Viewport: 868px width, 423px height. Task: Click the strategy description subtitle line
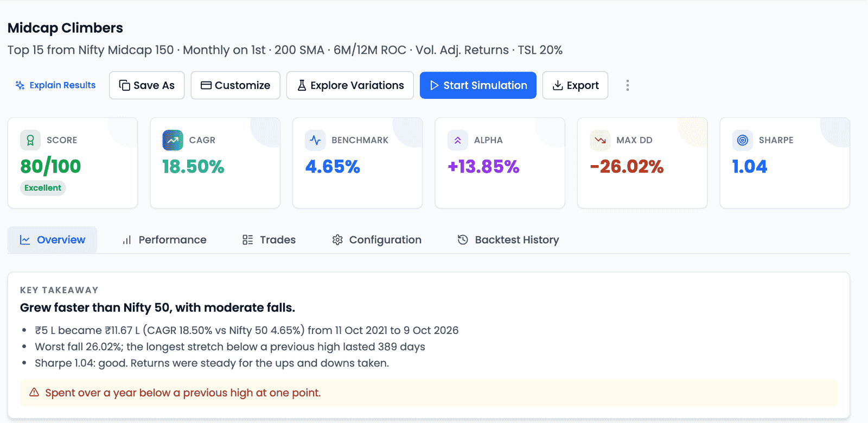[x=285, y=50]
